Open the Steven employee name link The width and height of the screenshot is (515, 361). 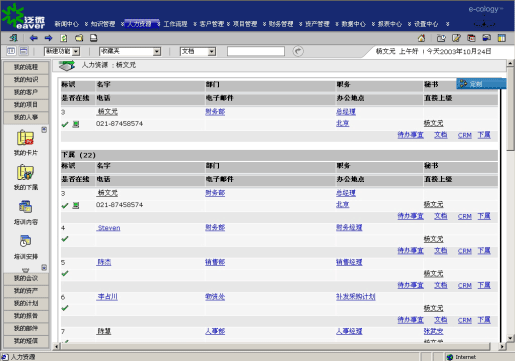point(109,228)
